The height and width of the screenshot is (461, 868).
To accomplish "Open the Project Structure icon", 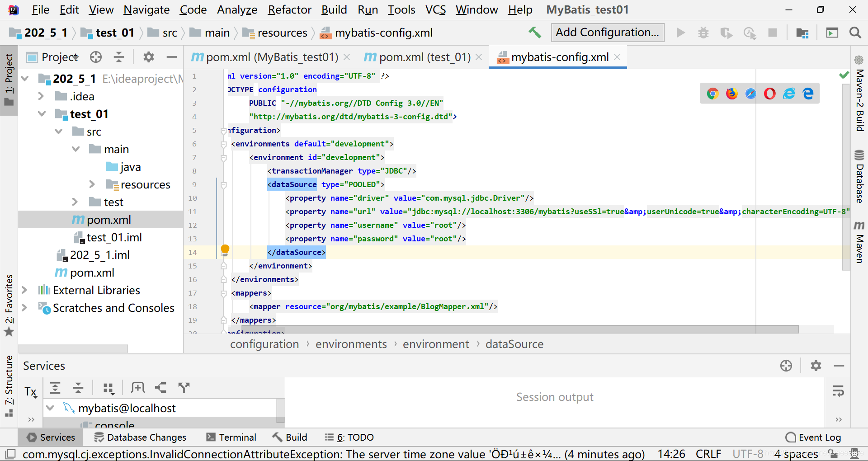I will [x=802, y=33].
